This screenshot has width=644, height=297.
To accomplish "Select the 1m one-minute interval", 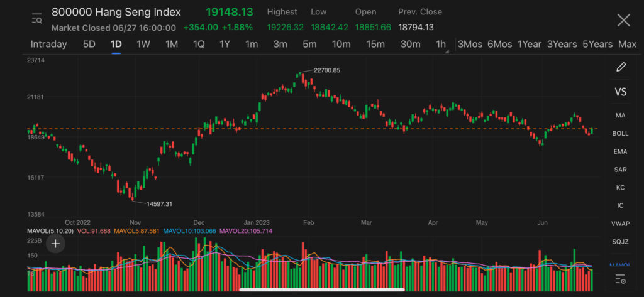I will coord(252,45).
